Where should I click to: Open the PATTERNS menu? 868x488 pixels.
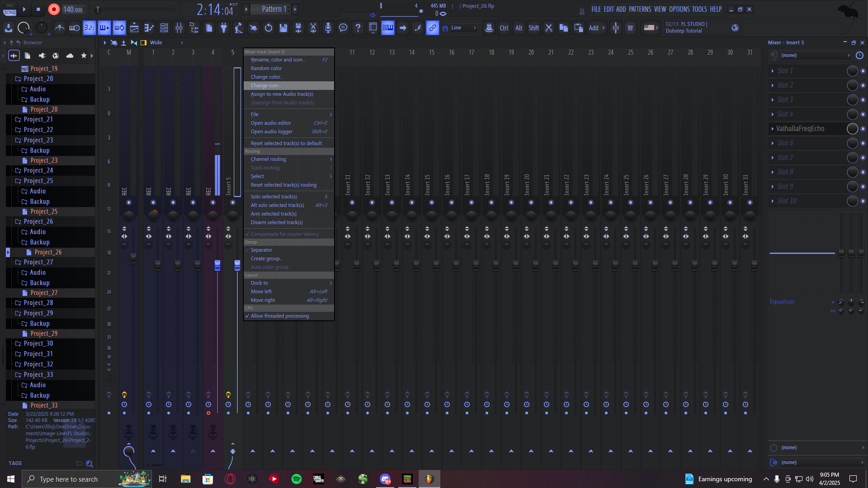pyautogui.click(x=640, y=9)
